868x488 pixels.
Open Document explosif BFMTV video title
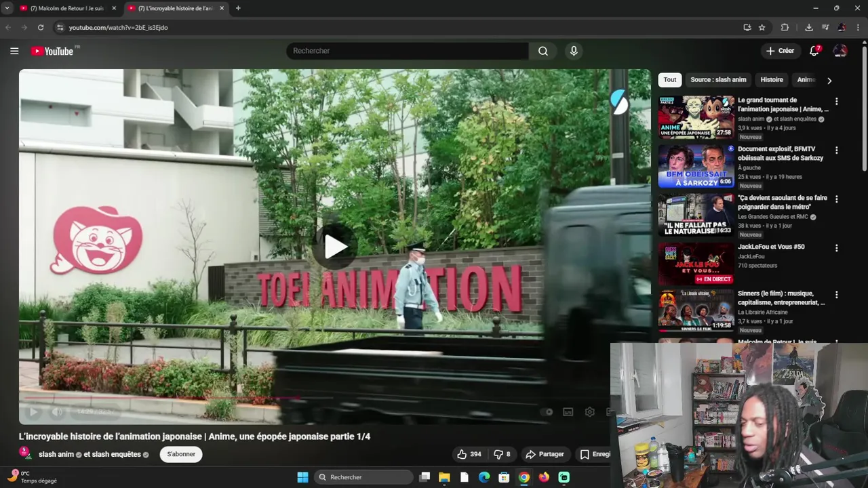781,153
